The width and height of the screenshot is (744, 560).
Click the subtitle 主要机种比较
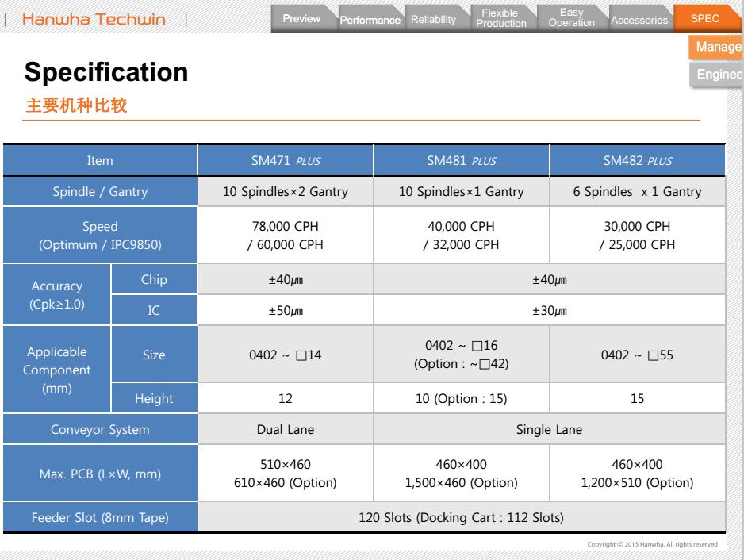point(76,105)
